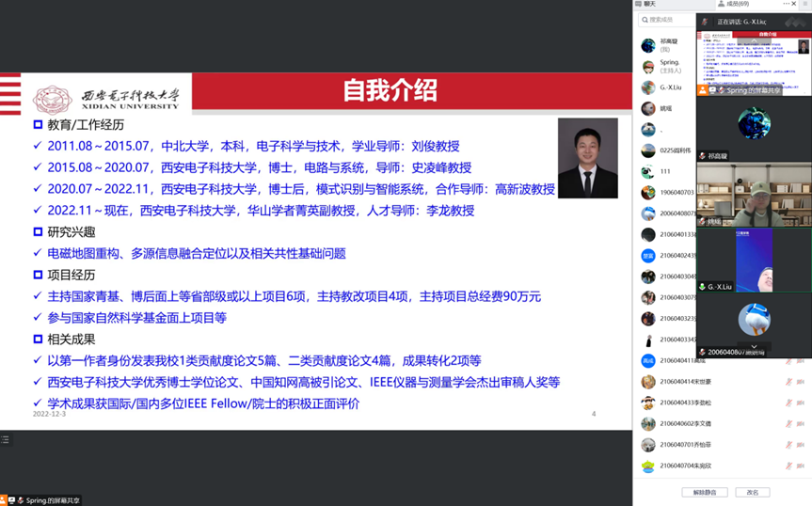Click the 改名 rename button
The width and height of the screenshot is (812, 506).
pos(753,492)
